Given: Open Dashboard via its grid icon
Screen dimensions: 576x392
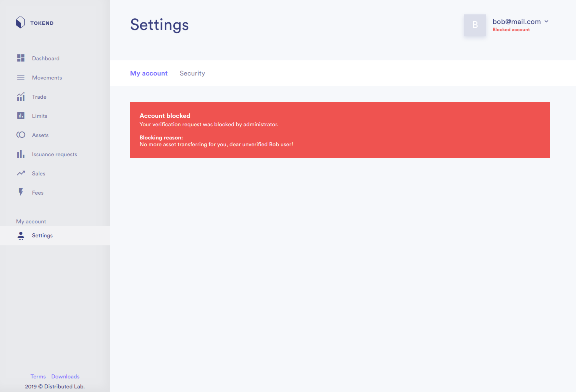Looking at the screenshot, I should [x=21, y=58].
